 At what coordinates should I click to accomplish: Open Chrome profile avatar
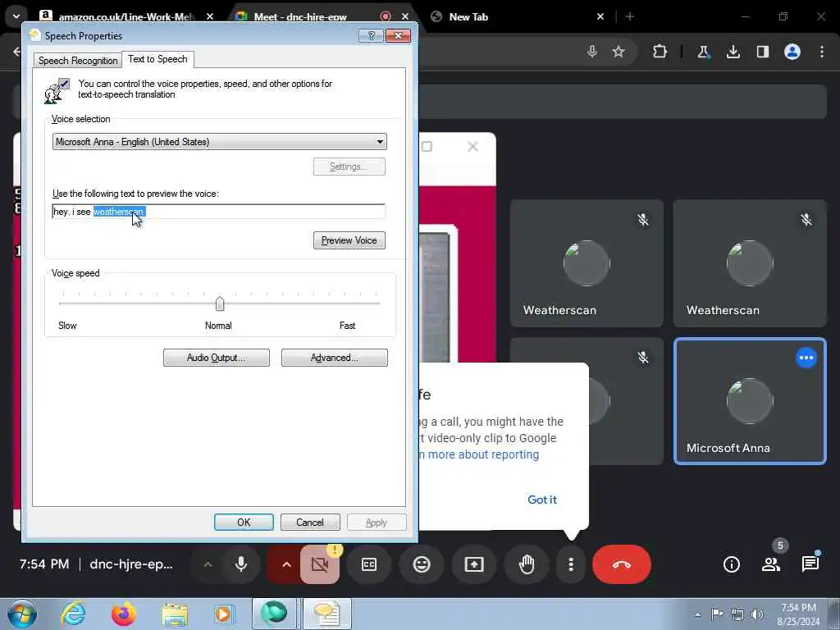(x=792, y=52)
